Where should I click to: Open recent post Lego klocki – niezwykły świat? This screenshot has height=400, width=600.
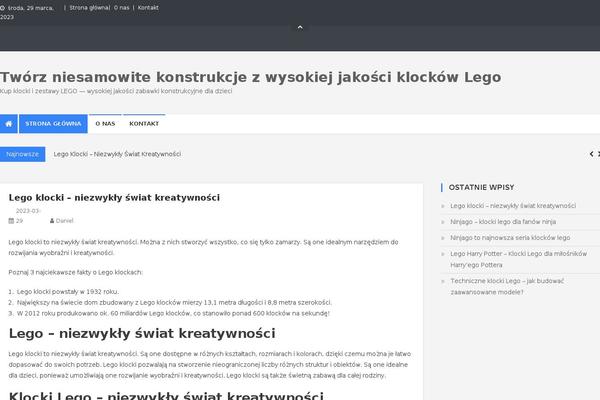pos(513,206)
